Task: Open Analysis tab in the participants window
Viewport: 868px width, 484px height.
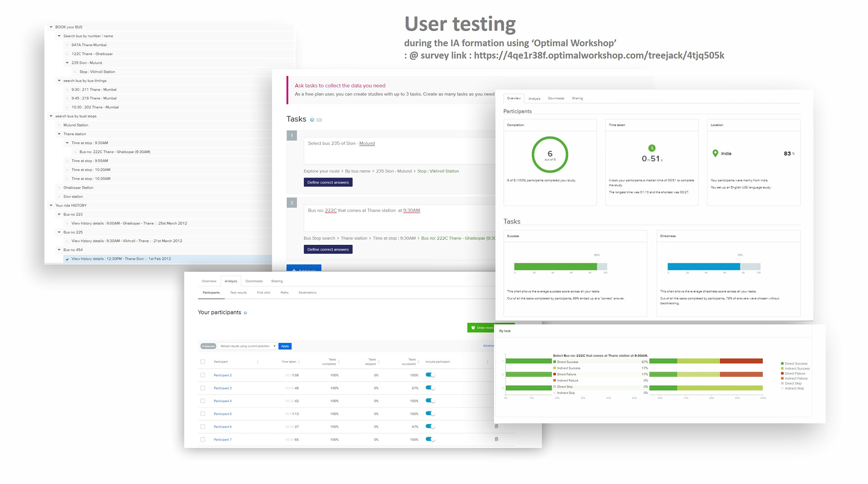Action: pos(231,281)
